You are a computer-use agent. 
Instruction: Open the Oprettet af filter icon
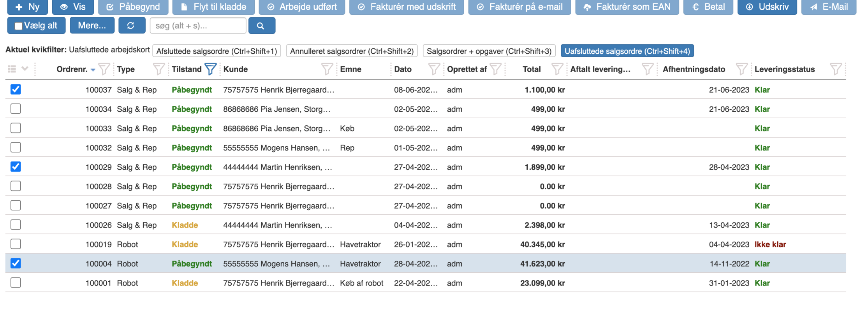coord(496,69)
